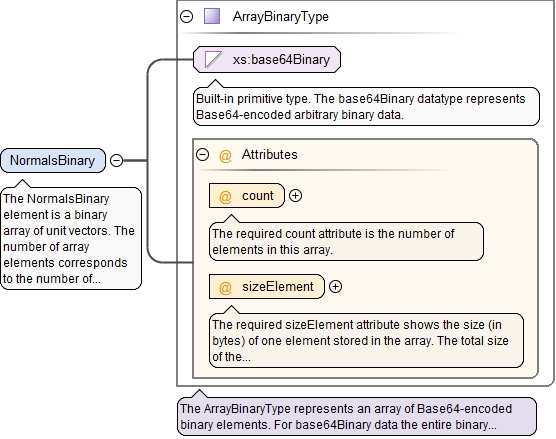
Task: Click the Attributes heading label
Action: pyautogui.click(x=269, y=155)
